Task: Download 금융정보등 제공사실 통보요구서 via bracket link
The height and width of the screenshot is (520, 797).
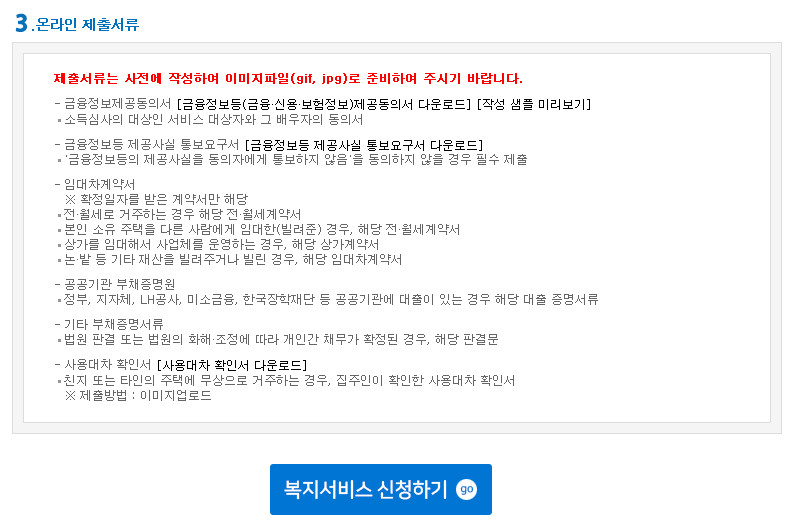Action: [364, 145]
